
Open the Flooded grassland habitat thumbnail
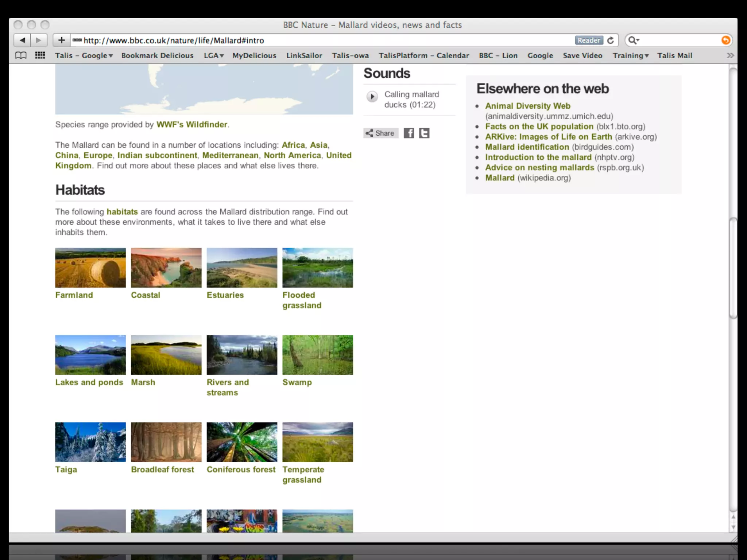[x=317, y=268]
